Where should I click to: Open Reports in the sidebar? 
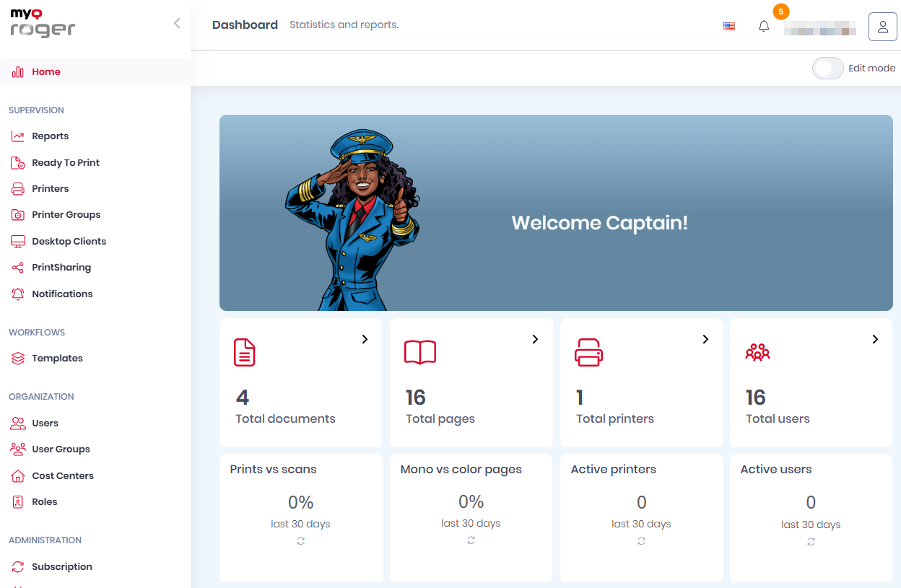pos(50,136)
